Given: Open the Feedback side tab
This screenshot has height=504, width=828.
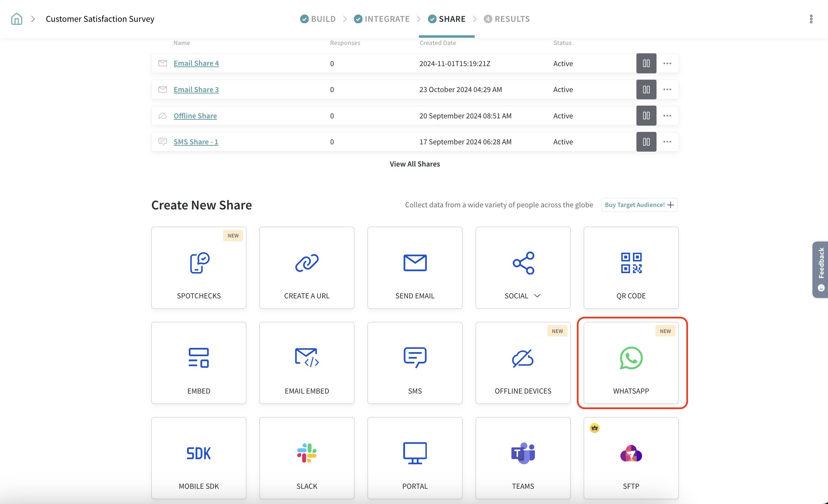Looking at the screenshot, I should click(x=820, y=269).
